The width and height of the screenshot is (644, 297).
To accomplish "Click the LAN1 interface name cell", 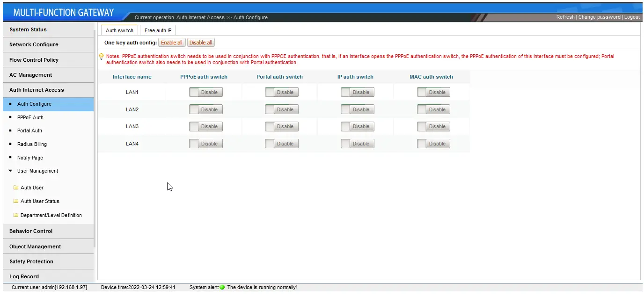I will pos(132,92).
